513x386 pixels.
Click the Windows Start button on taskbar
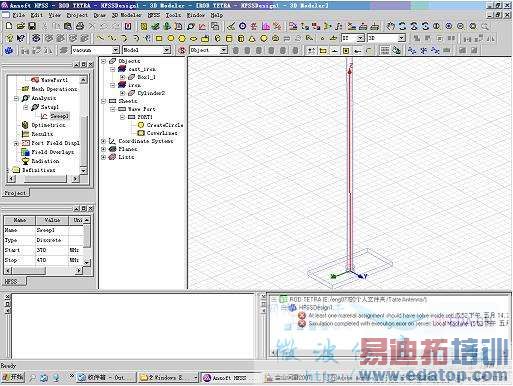click(13, 377)
